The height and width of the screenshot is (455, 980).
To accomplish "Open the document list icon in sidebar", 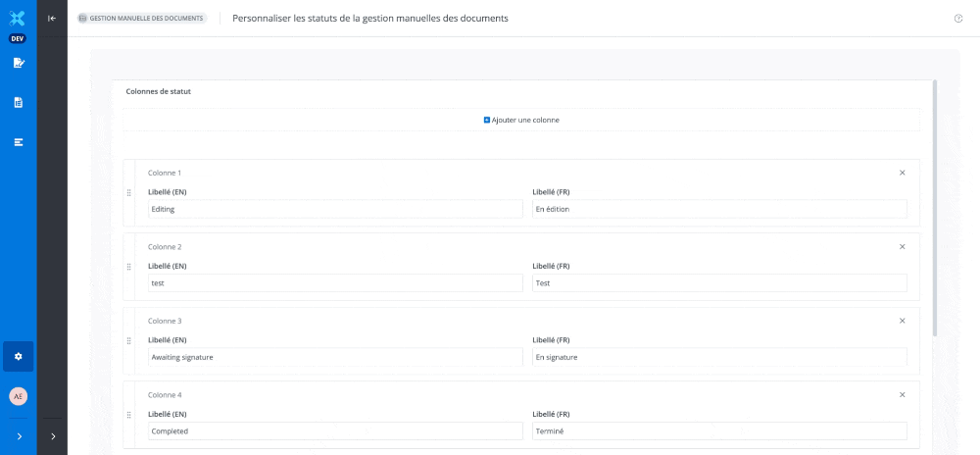I will (x=18, y=102).
